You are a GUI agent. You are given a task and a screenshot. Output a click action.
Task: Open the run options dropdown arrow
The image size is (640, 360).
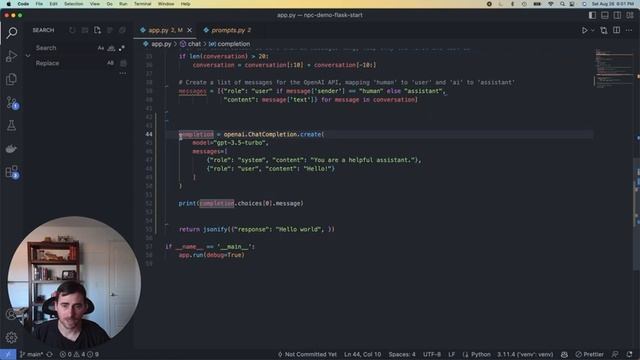(593, 30)
